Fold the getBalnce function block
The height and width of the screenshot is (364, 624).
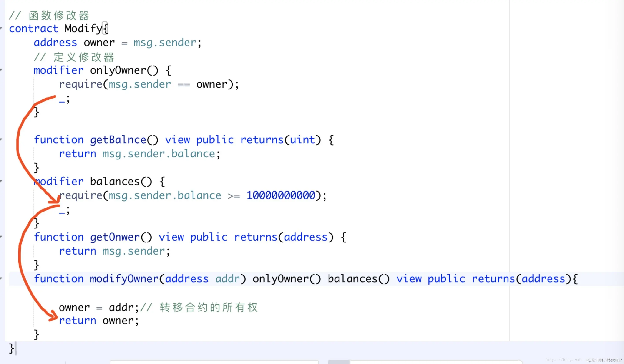[1, 140]
